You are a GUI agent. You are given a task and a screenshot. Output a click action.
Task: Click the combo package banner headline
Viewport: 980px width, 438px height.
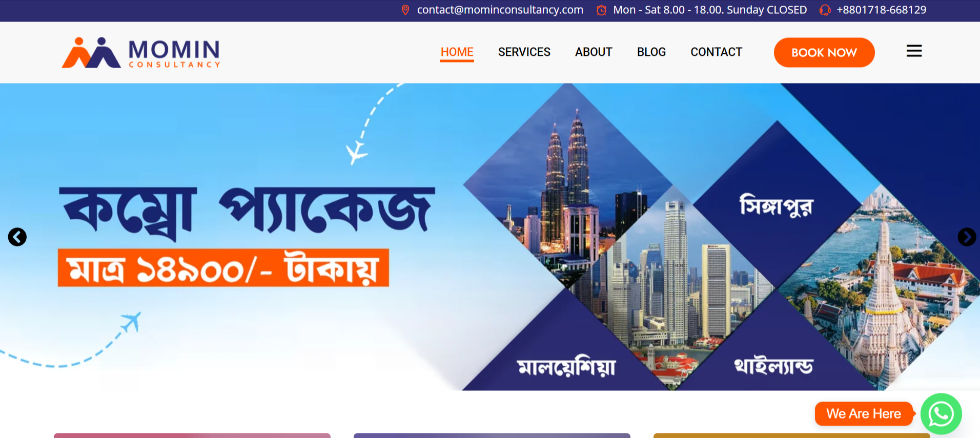tap(247, 212)
